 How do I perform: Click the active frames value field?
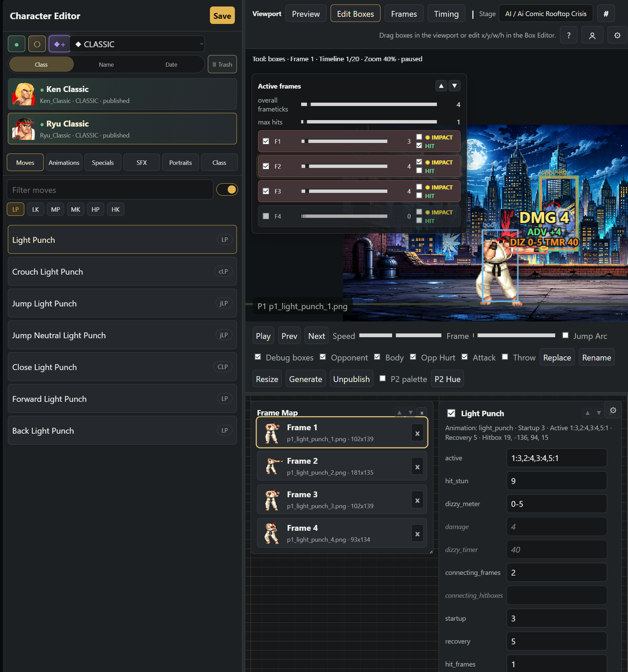click(557, 458)
